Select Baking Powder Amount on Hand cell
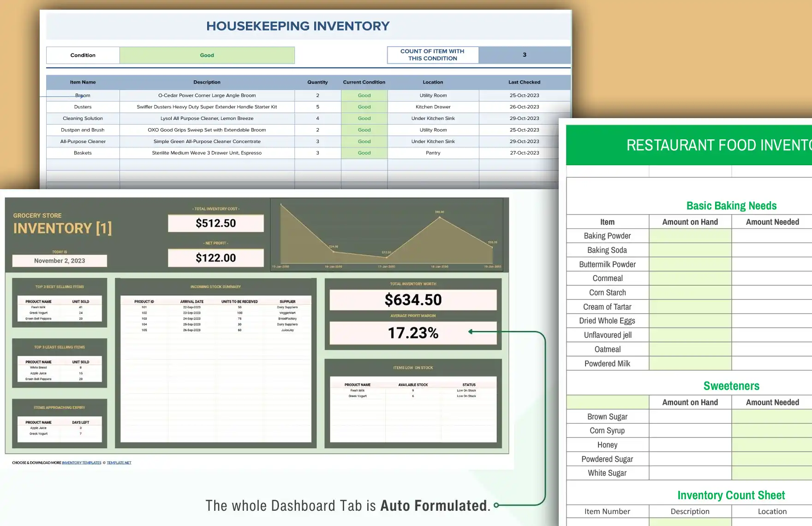The width and height of the screenshot is (812, 526). tap(690, 235)
